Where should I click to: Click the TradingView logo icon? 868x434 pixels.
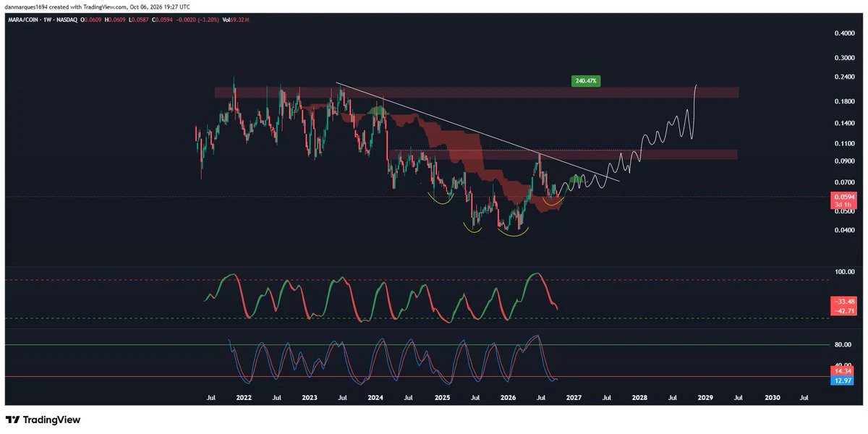coord(13,420)
